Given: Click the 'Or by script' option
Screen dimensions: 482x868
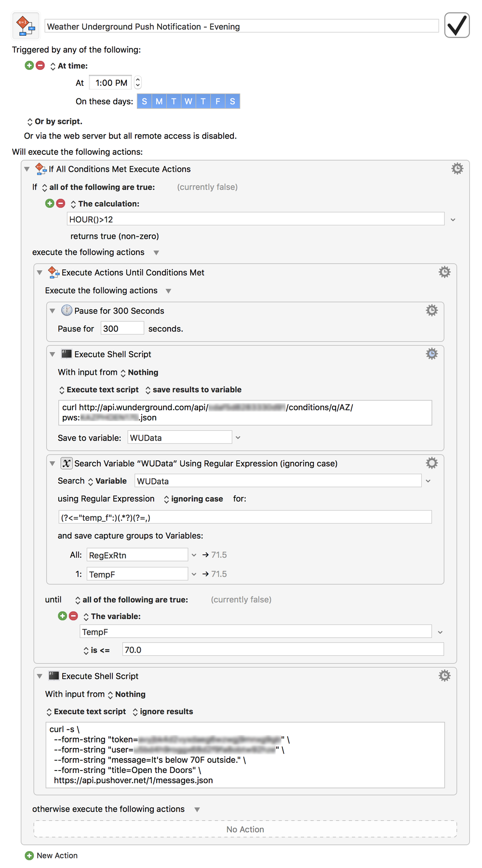Looking at the screenshot, I should (x=54, y=122).
